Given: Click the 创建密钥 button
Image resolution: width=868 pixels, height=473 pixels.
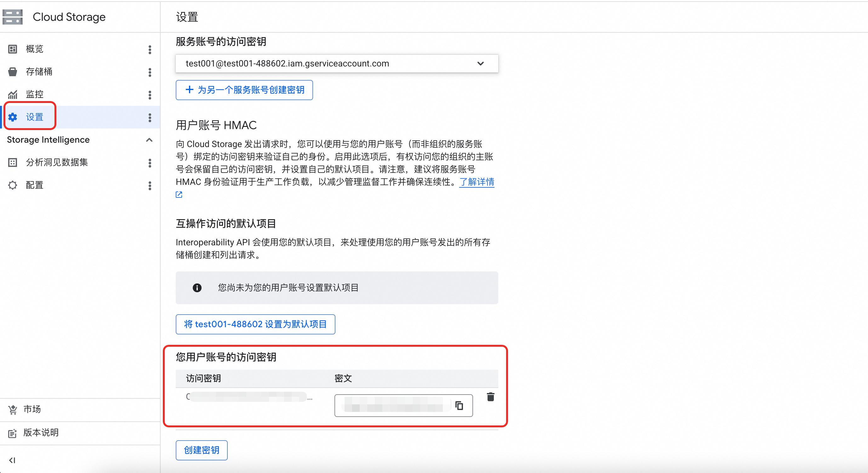Looking at the screenshot, I should [x=202, y=450].
